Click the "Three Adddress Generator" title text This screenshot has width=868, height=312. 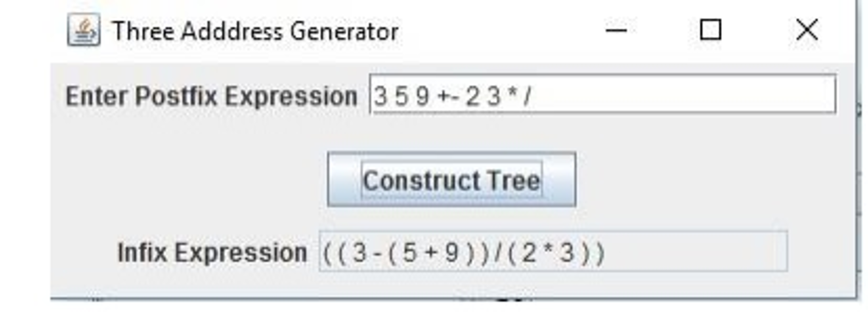coord(255,32)
